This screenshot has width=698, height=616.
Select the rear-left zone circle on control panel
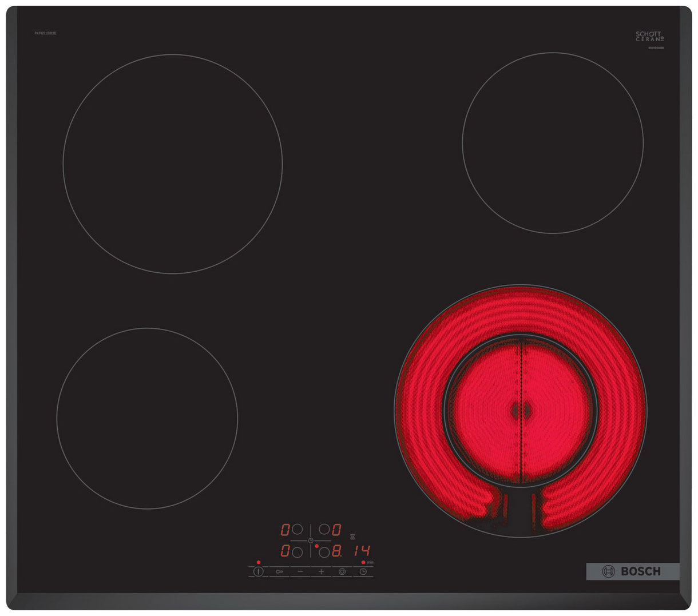pos(298,530)
